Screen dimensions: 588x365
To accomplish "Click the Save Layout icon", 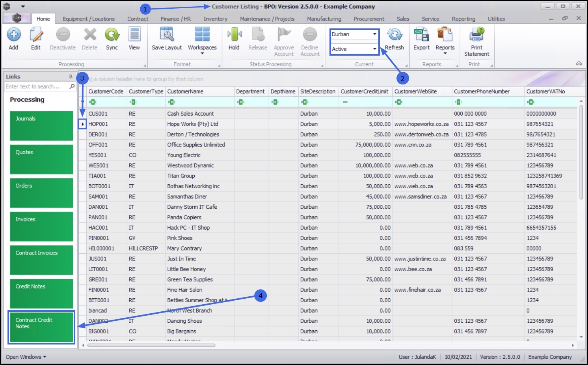I will point(167,35).
